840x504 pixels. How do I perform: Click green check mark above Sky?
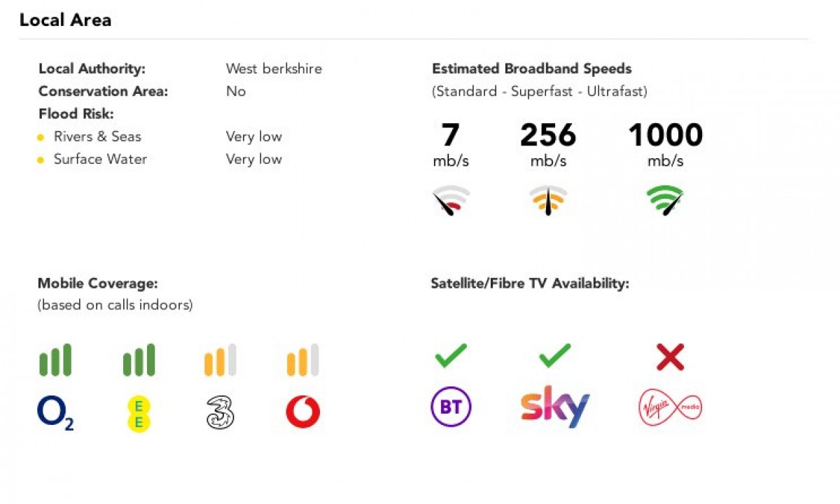click(555, 356)
